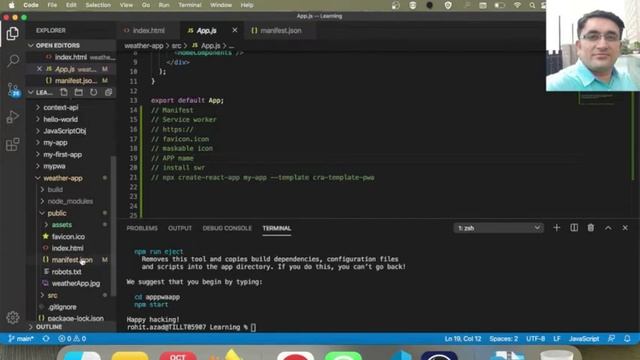Expand the hello-world folder
The width and height of the screenshot is (640, 360).
coord(60,119)
